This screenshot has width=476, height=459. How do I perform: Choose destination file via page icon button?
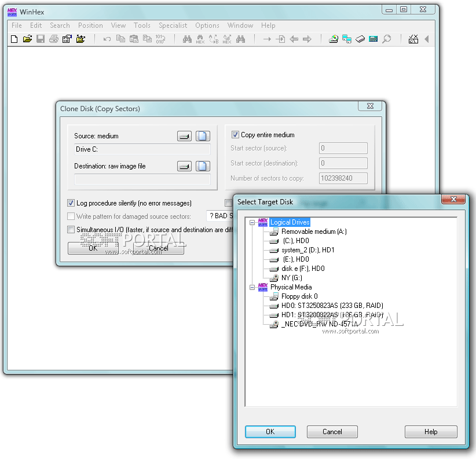click(203, 166)
